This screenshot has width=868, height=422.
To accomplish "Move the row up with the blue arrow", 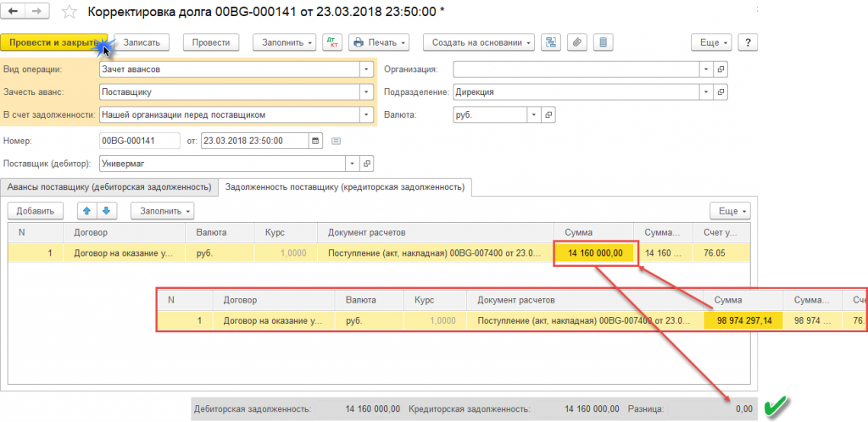I will coord(86,210).
